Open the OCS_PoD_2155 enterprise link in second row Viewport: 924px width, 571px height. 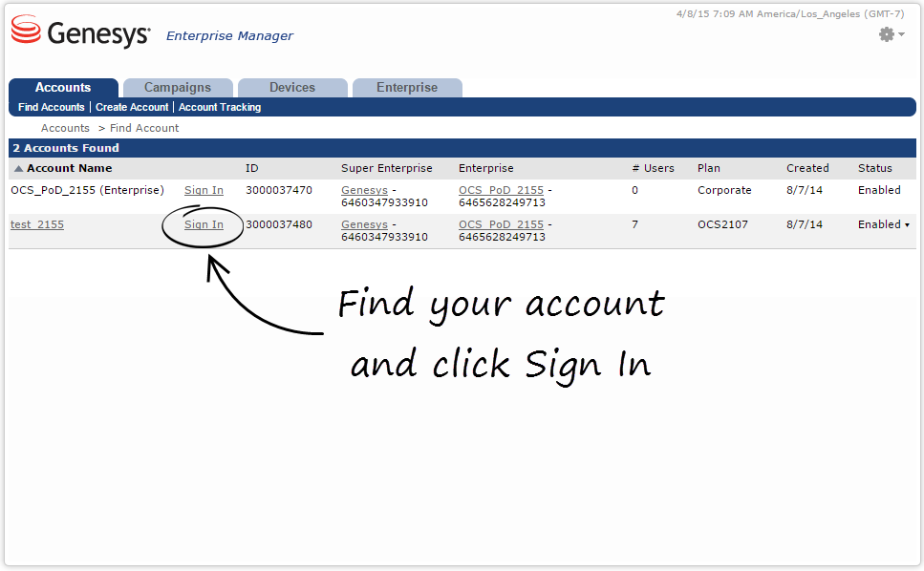501,225
